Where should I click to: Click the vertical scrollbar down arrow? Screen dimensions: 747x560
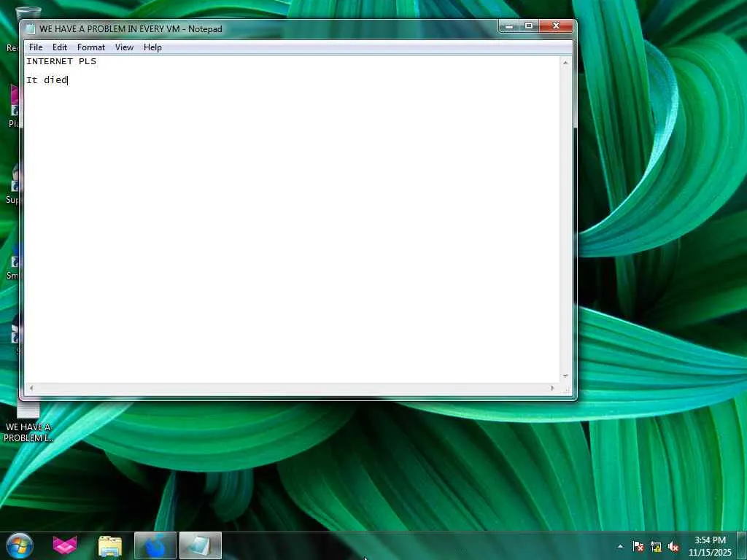(x=565, y=376)
